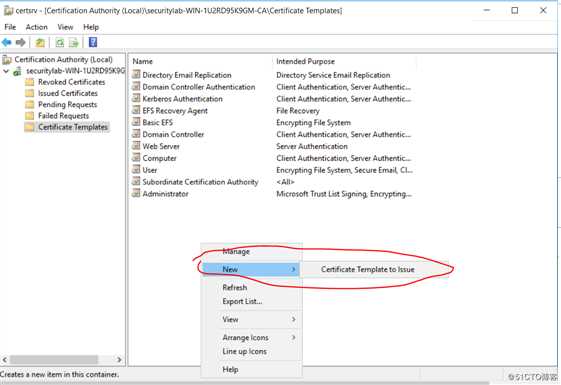Click the Subordinate Certification Authority template icon
Screen dimensions: 561x385
point(136,181)
